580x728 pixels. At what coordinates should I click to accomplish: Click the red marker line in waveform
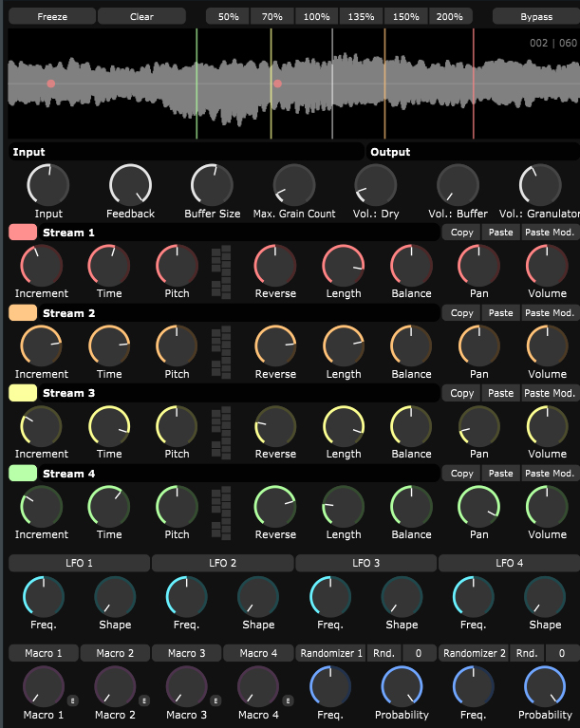click(473, 84)
